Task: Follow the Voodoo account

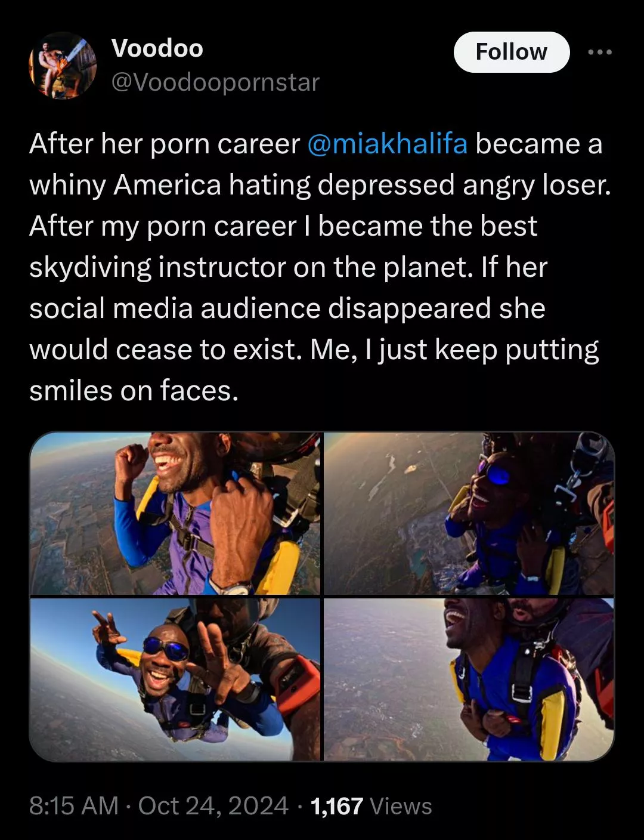Action: point(511,52)
